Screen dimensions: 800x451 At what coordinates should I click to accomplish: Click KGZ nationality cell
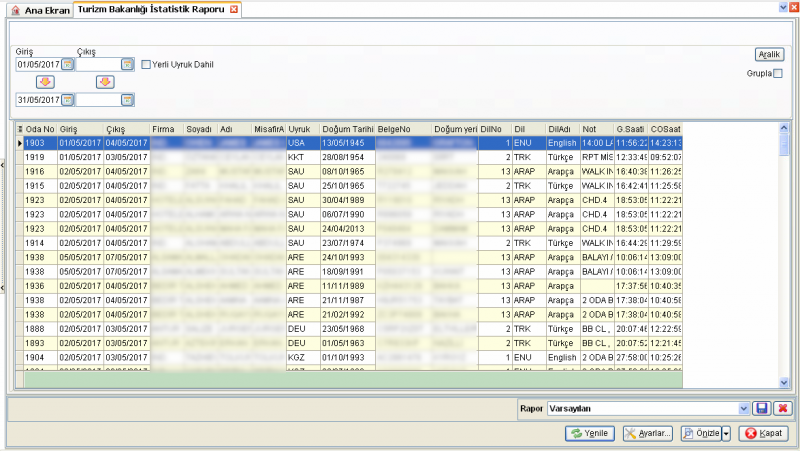pos(303,357)
